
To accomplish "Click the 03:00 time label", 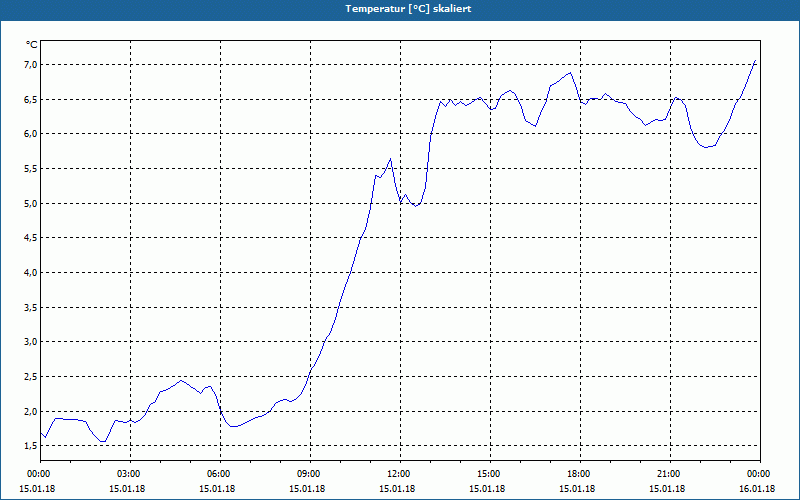I will point(131,474).
